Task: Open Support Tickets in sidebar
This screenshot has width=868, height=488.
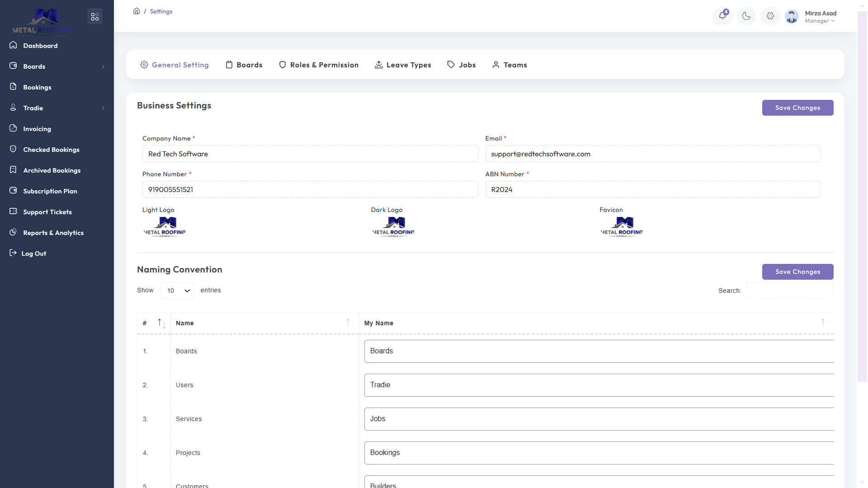Action: [x=47, y=212]
